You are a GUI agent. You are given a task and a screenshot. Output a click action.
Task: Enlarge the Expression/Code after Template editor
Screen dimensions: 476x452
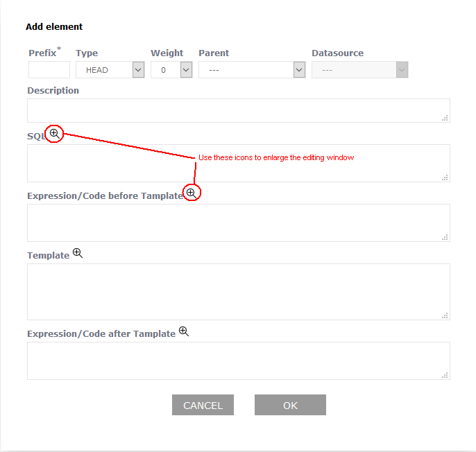[x=184, y=331]
